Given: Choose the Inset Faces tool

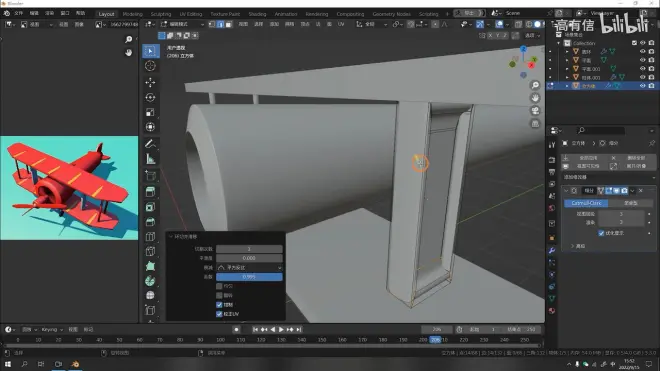Looking at the screenshot, I should (x=150, y=207).
